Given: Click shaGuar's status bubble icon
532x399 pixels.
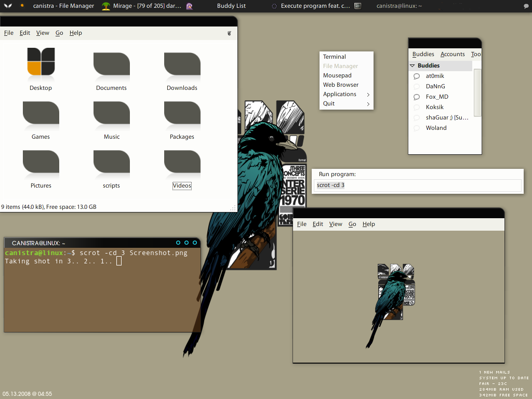Looking at the screenshot, I should 417,118.
